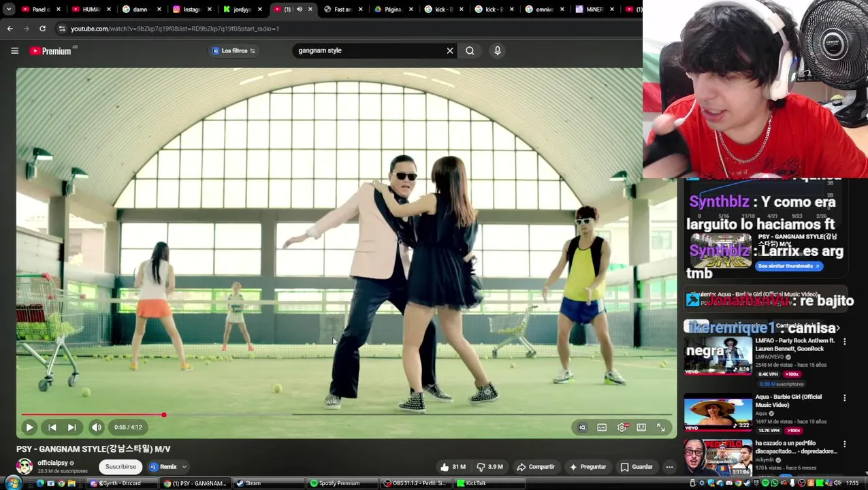Click the search field containing 'gangnam style'
The width and height of the screenshot is (868, 490).
(369, 50)
